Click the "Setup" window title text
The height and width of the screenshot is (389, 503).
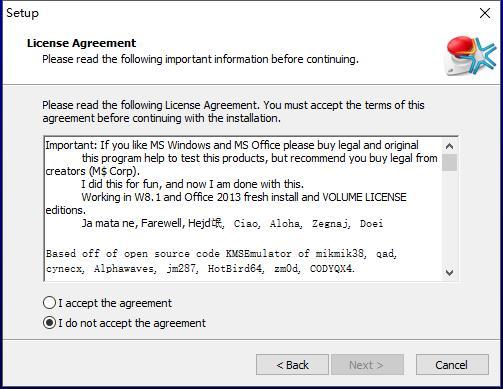[x=22, y=13]
